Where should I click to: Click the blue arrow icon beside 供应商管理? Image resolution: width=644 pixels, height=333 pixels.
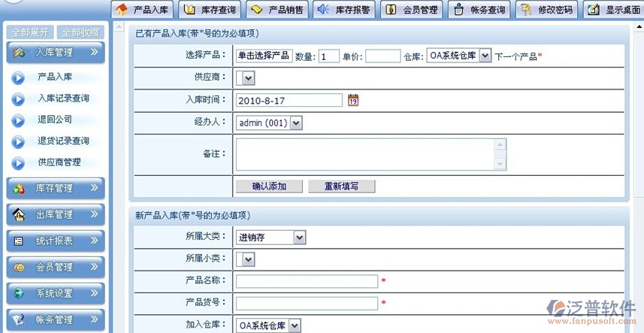tap(18, 163)
